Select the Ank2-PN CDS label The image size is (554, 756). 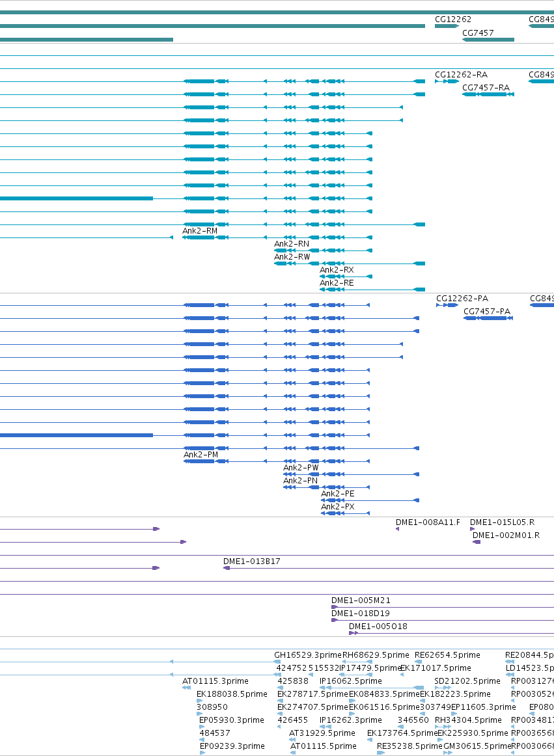pos(300,480)
